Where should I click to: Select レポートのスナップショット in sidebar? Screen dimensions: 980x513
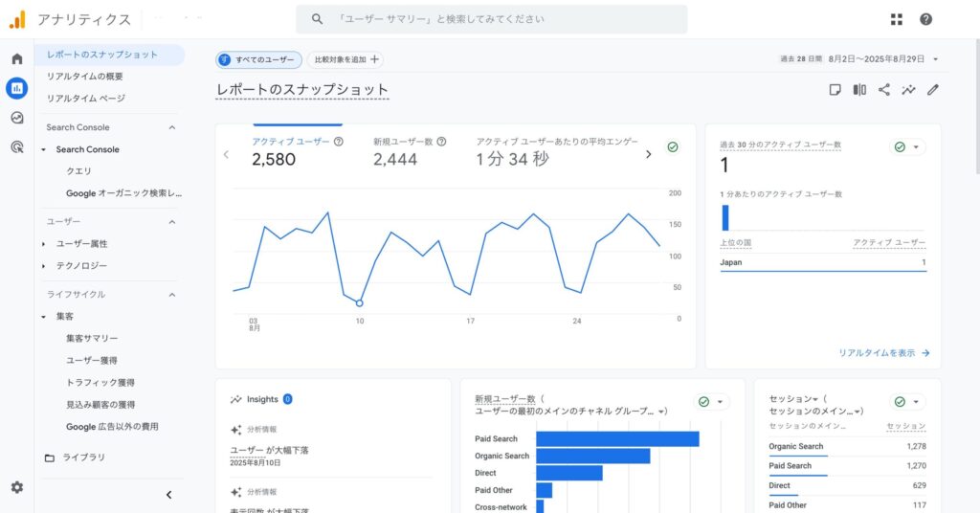pyautogui.click(x=109, y=55)
